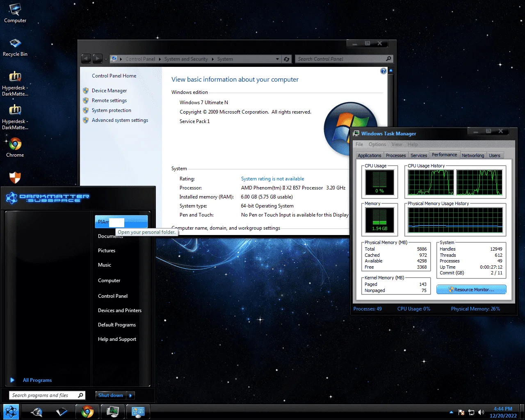Expand the Control Panel breadcrumb arrow
The width and height of the screenshot is (525, 420).
click(x=160, y=59)
